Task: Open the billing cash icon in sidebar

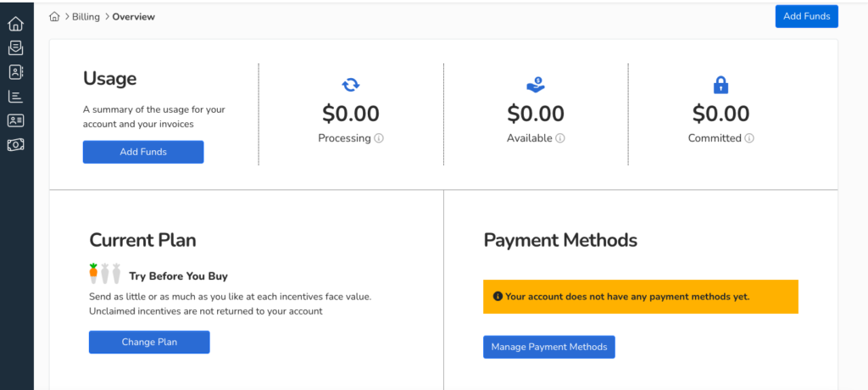Action: [x=15, y=145]
